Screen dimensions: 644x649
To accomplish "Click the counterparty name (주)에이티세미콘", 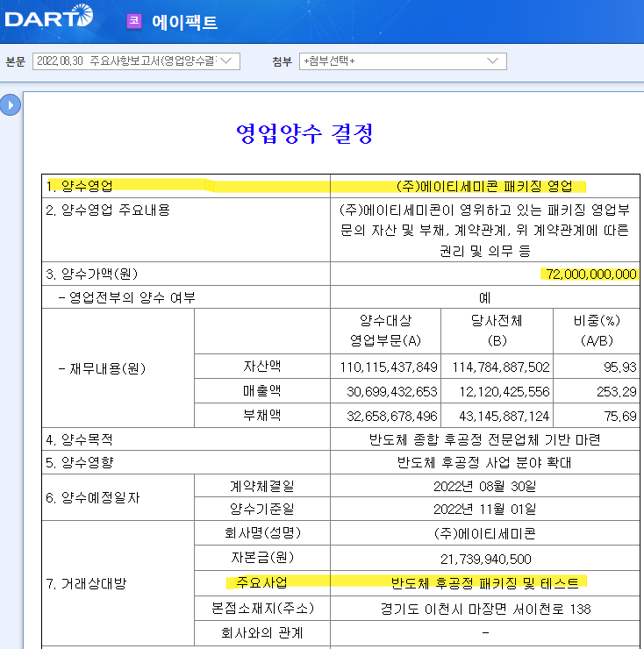I will click(x=484, y=533).
